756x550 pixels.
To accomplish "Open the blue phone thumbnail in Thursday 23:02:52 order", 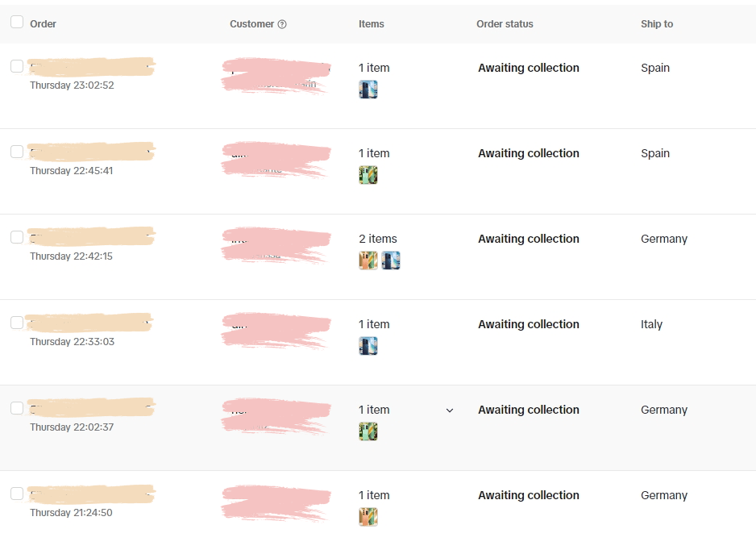I will point(368,90).
